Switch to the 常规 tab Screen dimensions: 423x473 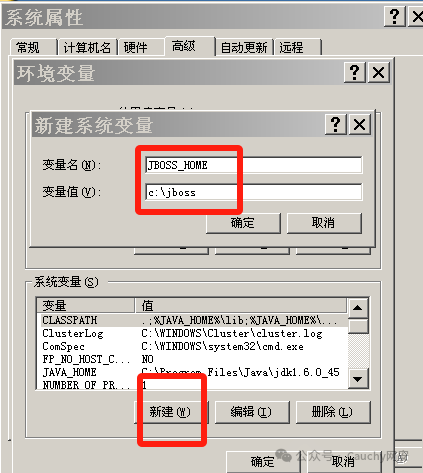(33, 47)
